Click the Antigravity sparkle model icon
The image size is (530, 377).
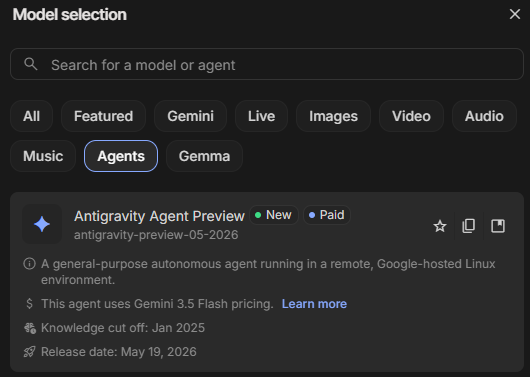42,224
